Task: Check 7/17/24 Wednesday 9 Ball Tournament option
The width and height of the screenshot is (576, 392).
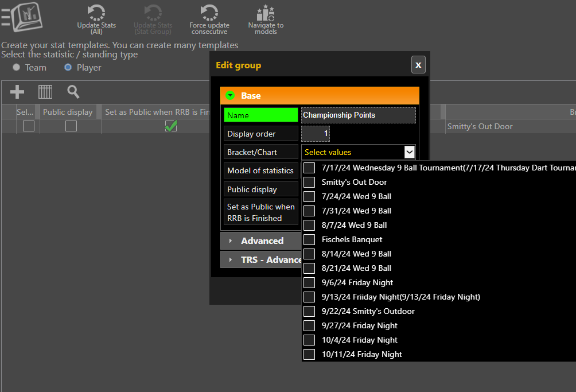Action: [x=309, y=168]
